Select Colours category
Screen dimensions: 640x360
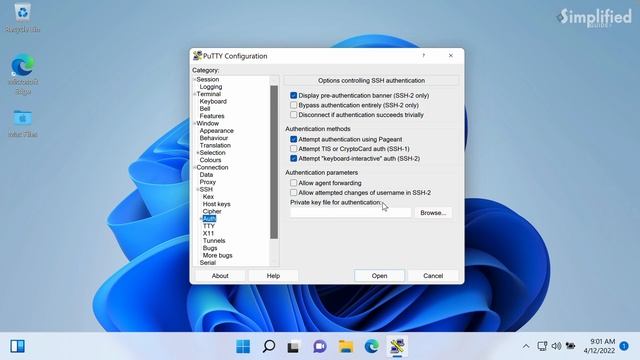coord(210,160)
